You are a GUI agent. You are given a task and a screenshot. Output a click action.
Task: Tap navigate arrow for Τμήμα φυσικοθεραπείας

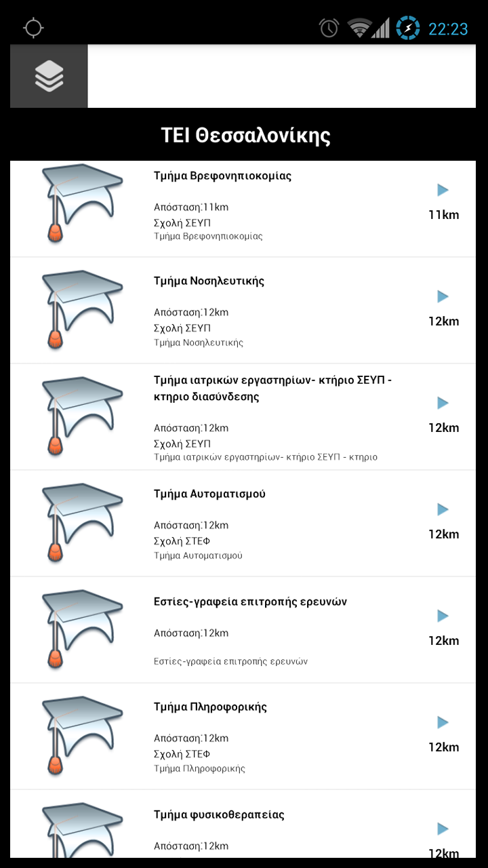point(443,829)
